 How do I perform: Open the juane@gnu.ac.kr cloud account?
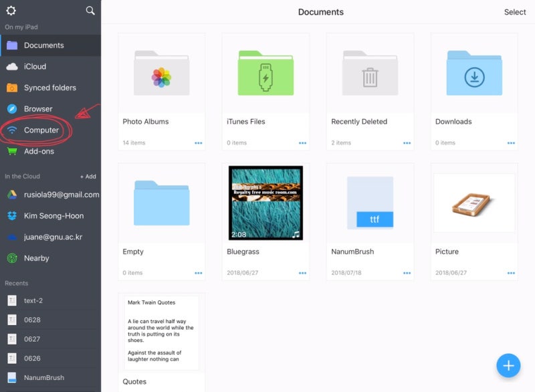(x=51, y=237)
